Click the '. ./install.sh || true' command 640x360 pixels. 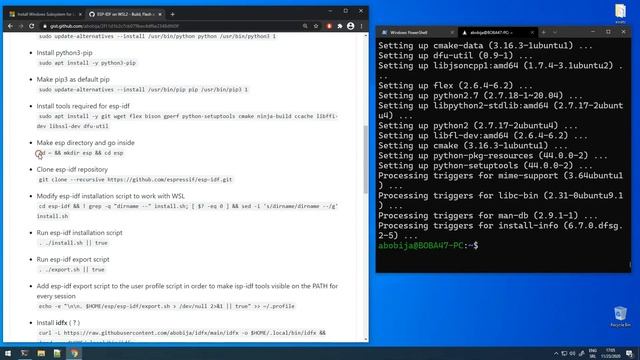(73, 243)
